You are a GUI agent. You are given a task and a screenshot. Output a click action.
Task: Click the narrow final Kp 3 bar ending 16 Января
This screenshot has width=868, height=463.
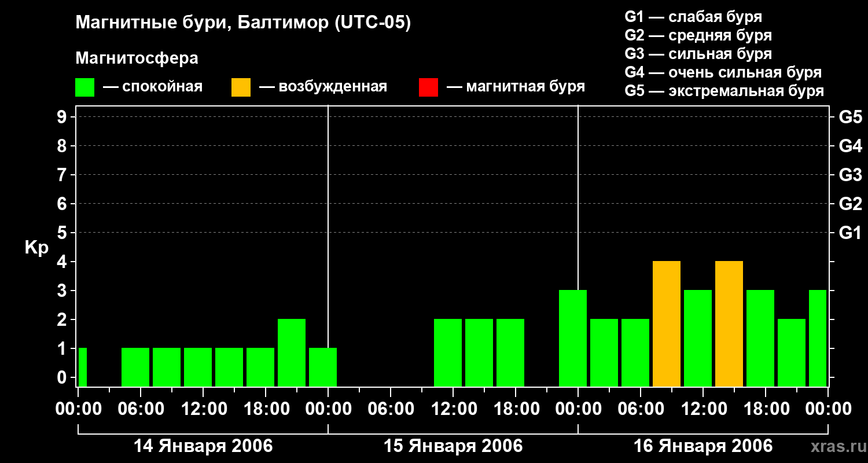pyautogui.click(x=818, y=338)
